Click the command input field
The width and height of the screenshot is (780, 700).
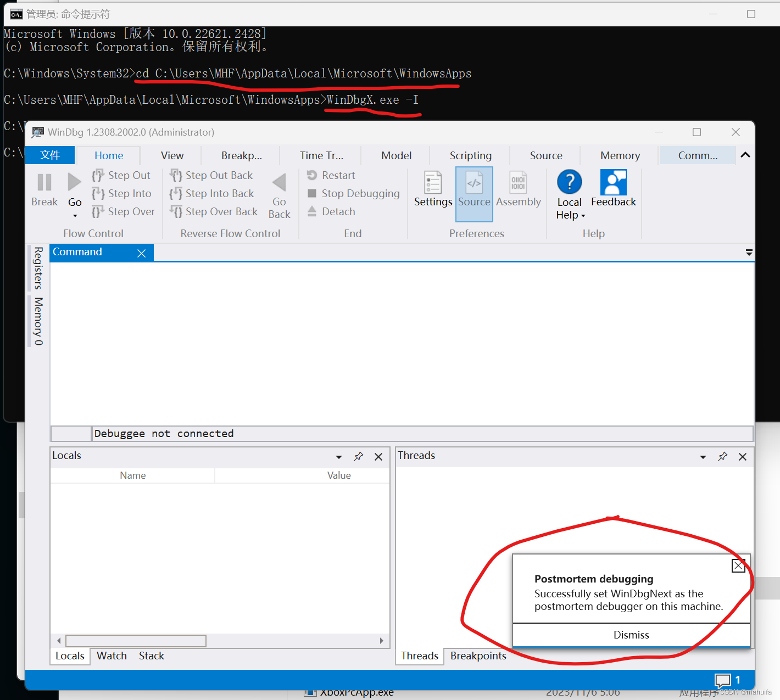tap(422, 434)
